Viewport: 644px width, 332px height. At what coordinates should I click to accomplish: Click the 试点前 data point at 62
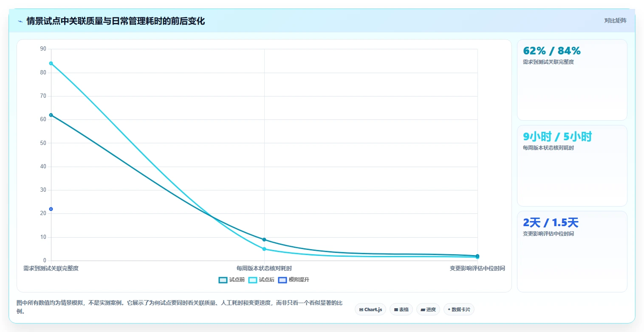pos(51,115)
